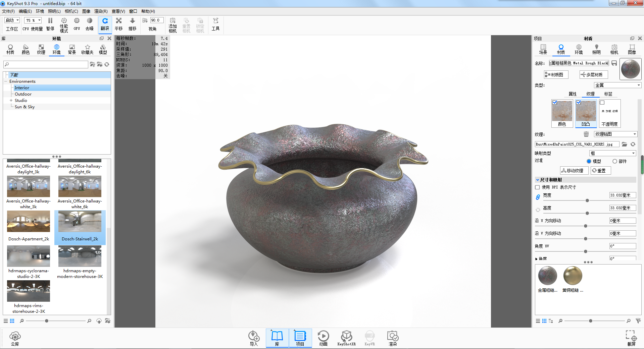The width and height of the screenshot is (644, 349).
Task: Filter the project materials list
Action: click(638, 321)
